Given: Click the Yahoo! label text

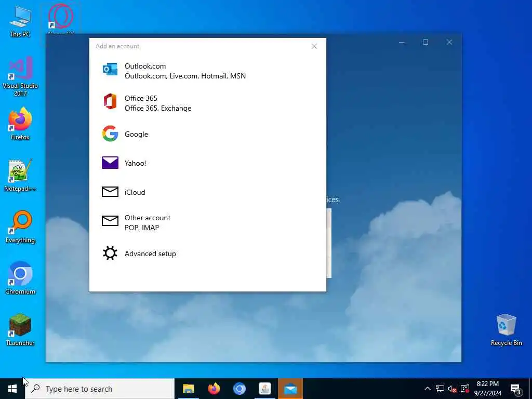Looking at the screenshot, I should pos(136,163).
